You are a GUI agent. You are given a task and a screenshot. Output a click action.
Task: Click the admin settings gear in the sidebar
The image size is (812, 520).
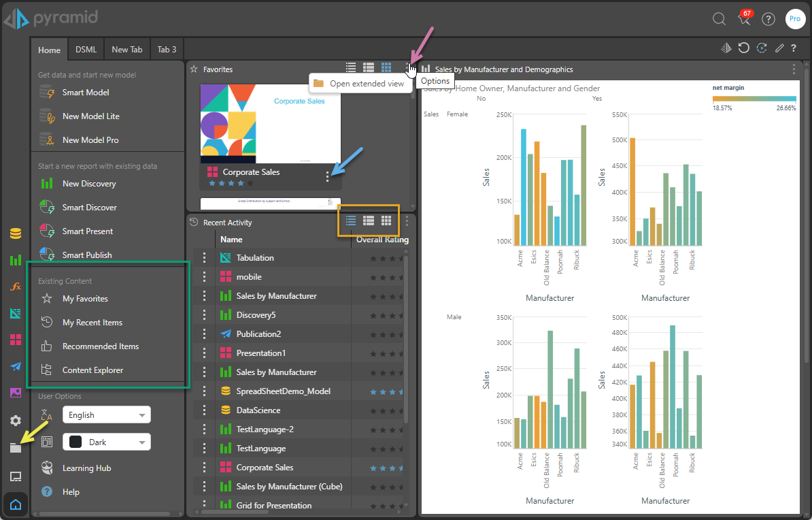point(16,421)
